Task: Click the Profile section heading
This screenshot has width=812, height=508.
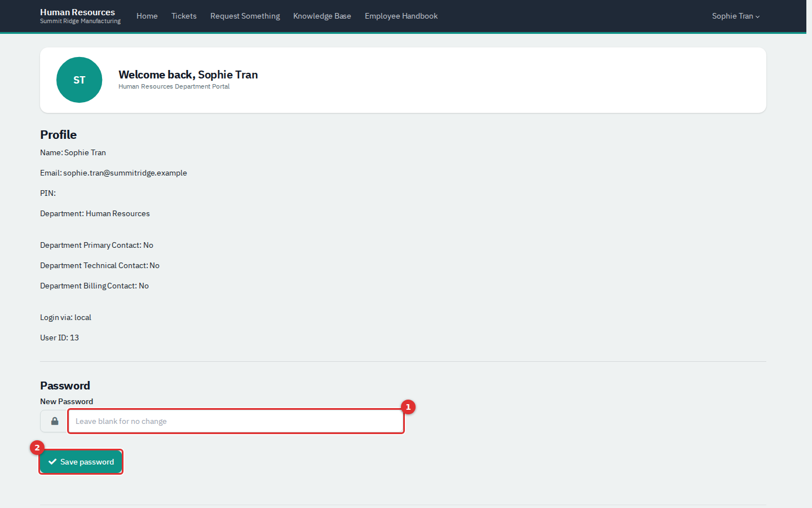Action: 58,134
